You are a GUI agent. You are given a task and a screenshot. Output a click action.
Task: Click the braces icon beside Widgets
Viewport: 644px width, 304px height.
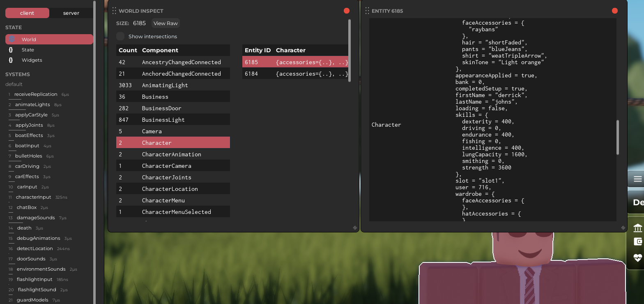11,60
